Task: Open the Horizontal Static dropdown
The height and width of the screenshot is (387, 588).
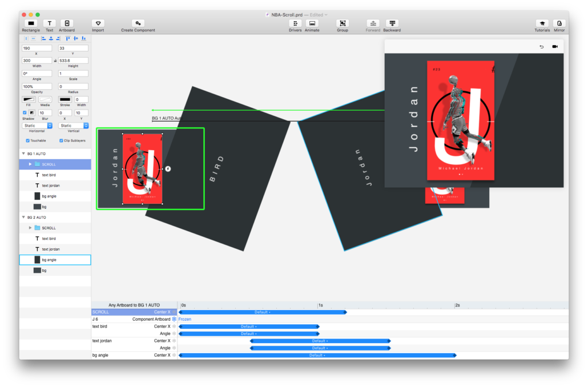Action: click(x=37, y=126)
